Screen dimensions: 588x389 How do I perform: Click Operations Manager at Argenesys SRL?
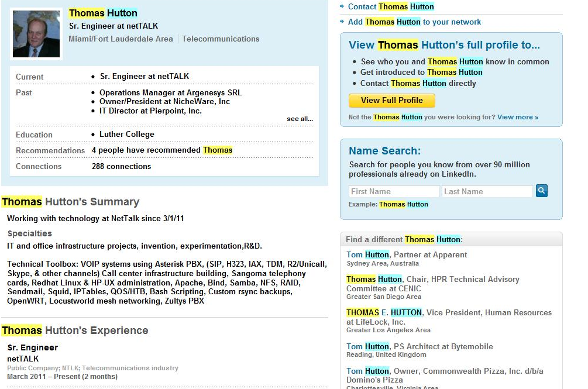tap(171, 92)
